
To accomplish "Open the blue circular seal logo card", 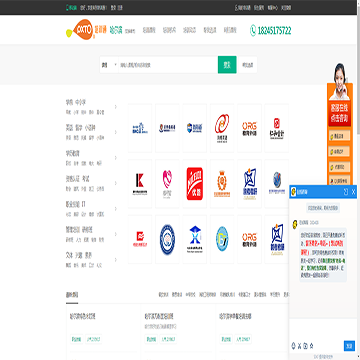I will pyautogui.click(x=167, y=239).
